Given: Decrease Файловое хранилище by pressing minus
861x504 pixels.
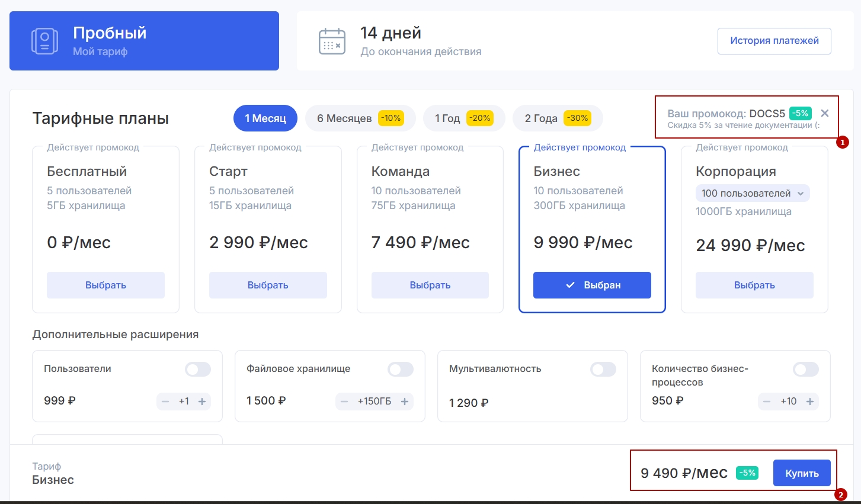Looking at the screenshot, I should 344,402.
